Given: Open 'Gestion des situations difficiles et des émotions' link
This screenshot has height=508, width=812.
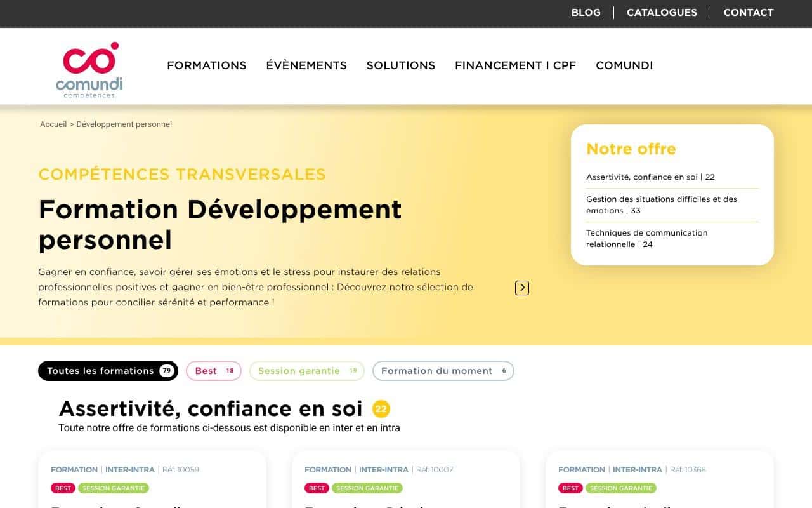Looking at the screenshot, I should coord(662,205).
